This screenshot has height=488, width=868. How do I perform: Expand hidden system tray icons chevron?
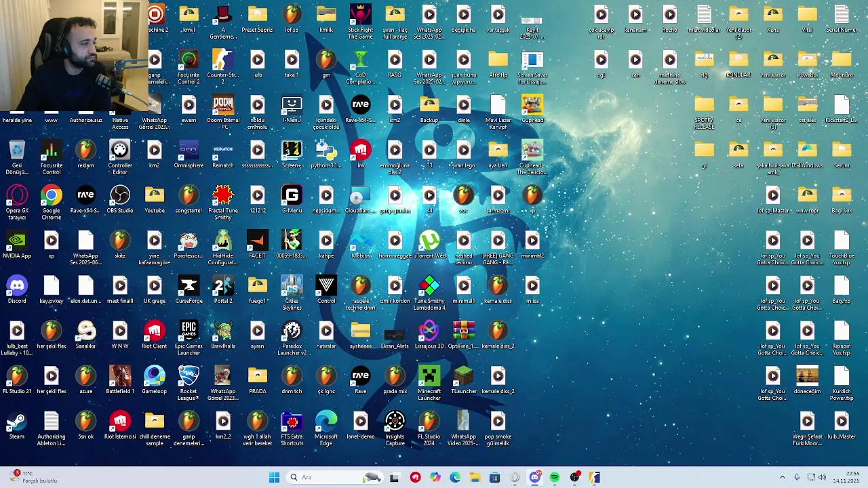782,477
